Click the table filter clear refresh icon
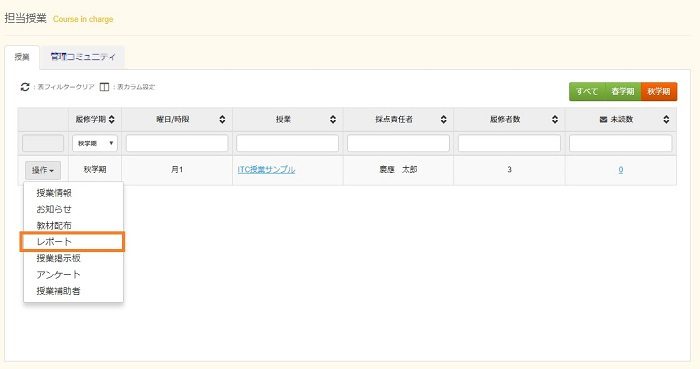 tap(25, 87)
